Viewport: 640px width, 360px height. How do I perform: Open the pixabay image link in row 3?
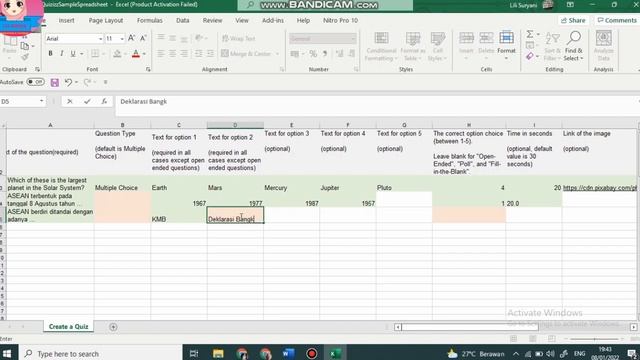coord(600,188)
